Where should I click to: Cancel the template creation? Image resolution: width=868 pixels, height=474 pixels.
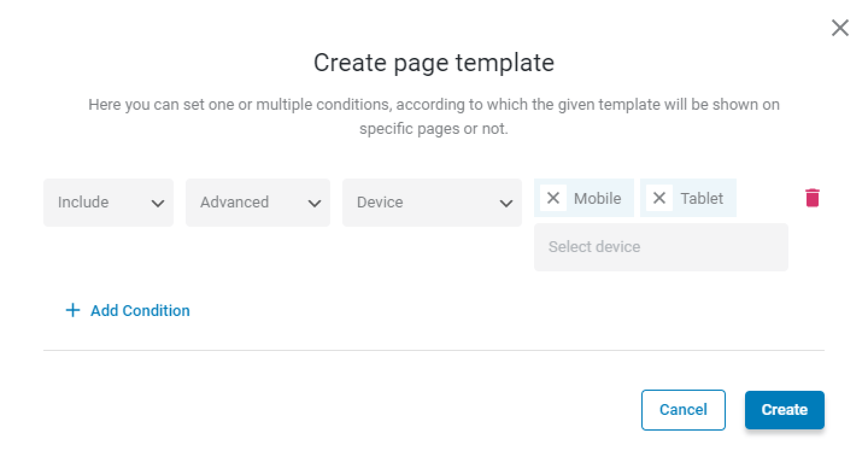[x=684, y=410]
